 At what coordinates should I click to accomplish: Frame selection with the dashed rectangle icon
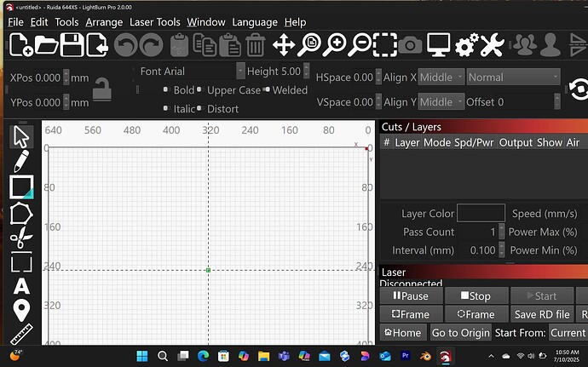[384, 45]
